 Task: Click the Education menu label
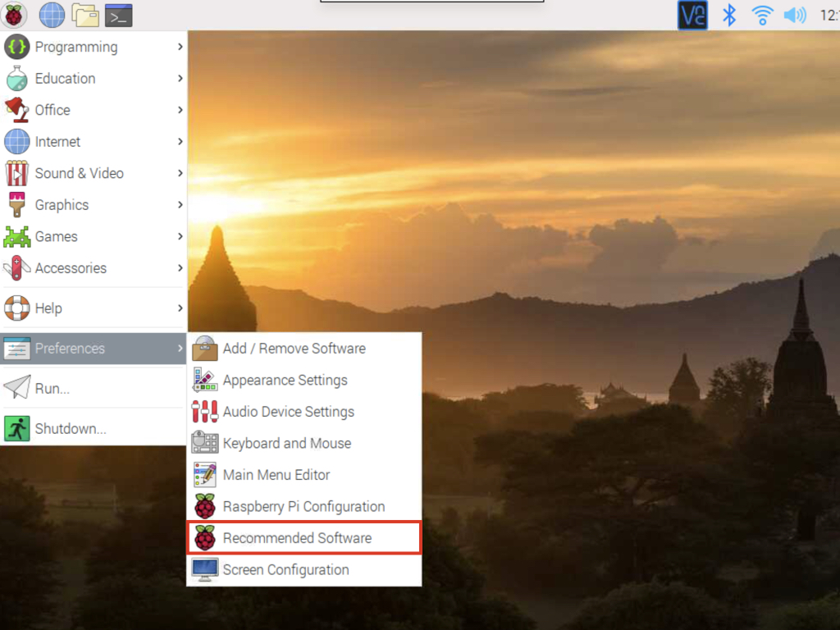pyautogui.click(x=65, y=78)
